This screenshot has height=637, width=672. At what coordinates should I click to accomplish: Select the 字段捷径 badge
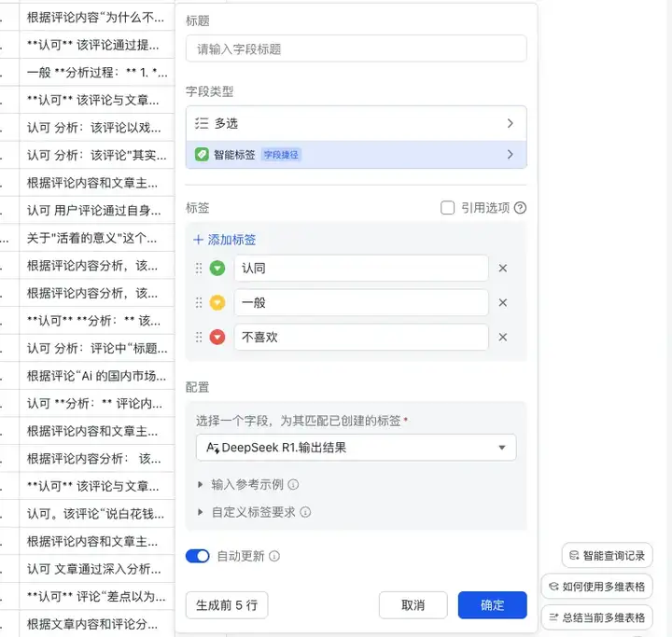tap(281, 154)
